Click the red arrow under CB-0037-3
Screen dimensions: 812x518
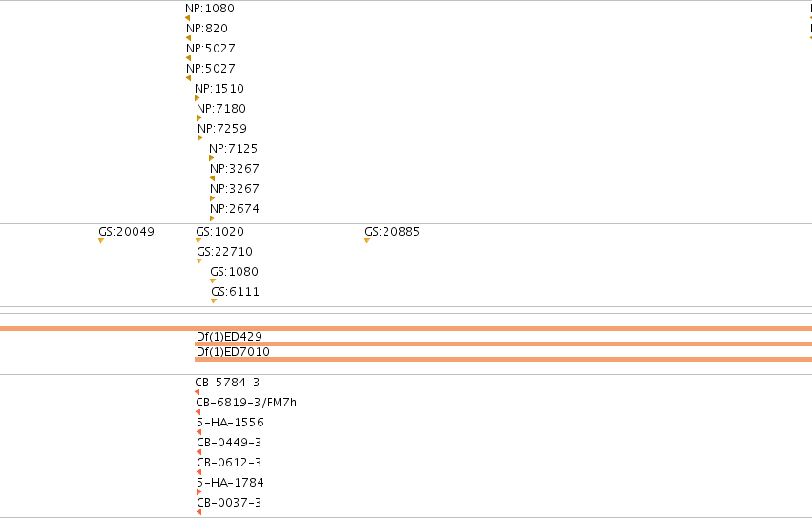[198, 512]
